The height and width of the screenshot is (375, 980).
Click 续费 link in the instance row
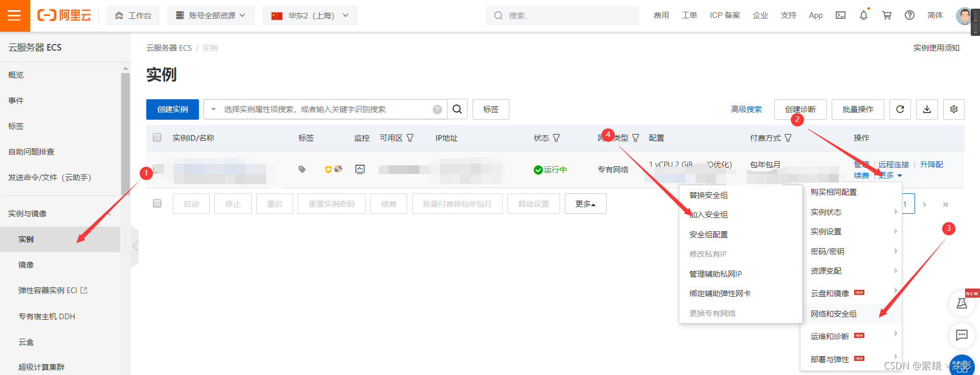861,175
